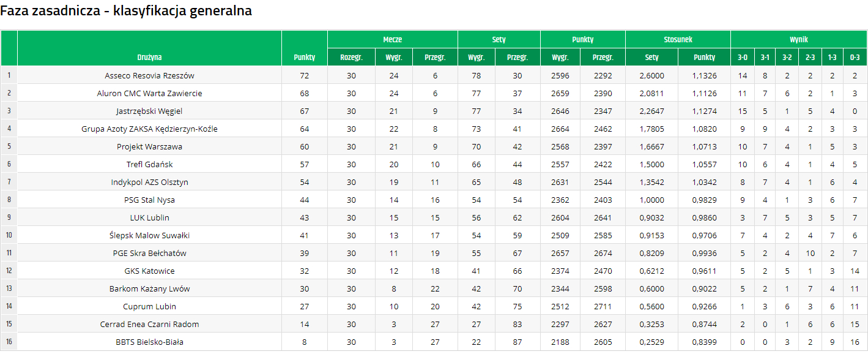Open Projekt Warszawa team entry

point(149,146)
